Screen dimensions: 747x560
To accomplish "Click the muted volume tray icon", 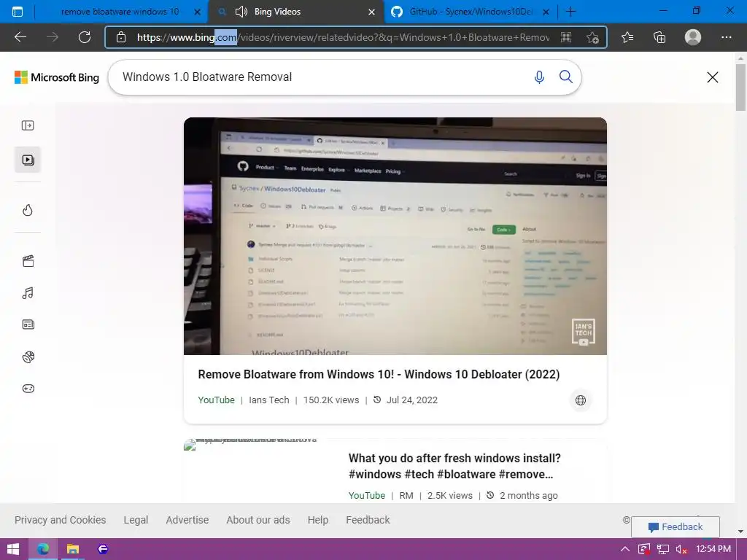I will [681, 549].
